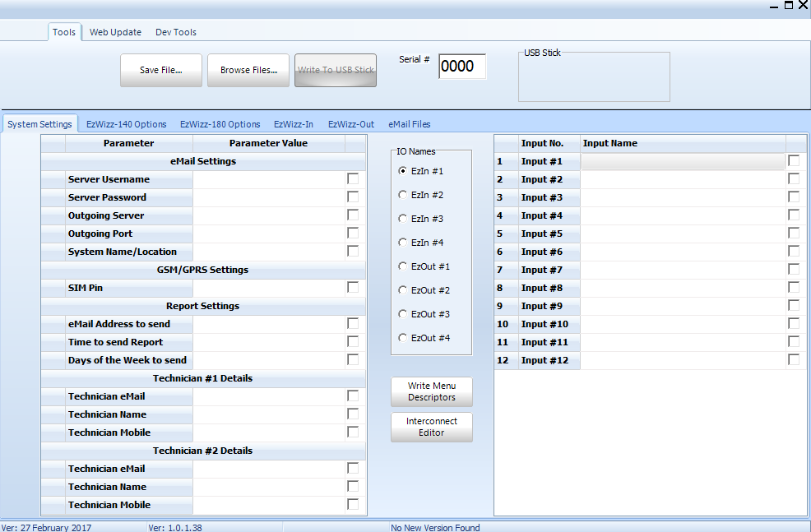Select the EzOut #3 radio button
The image size is (811, 532).
402,313
